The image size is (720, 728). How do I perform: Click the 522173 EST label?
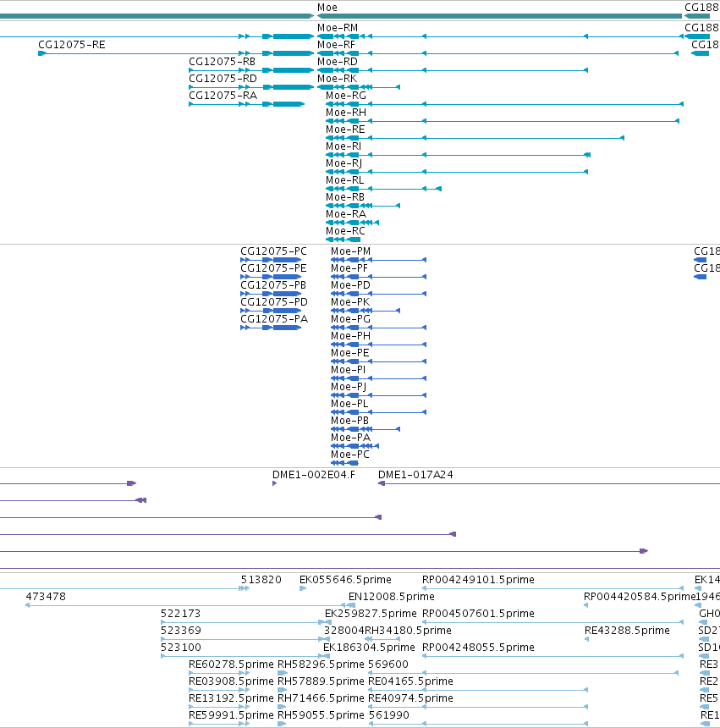click(x=181, y=614)
